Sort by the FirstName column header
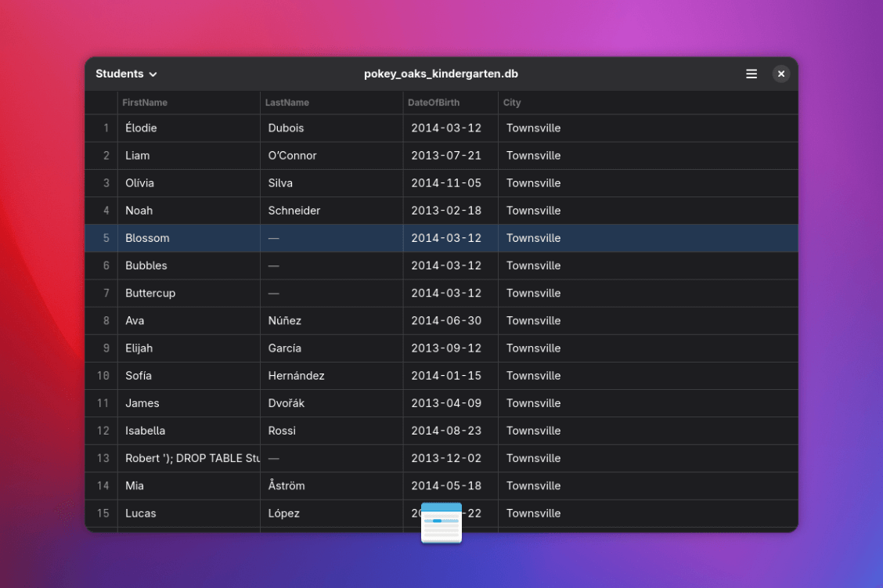The image size is (883, 588). coord(145,103)
